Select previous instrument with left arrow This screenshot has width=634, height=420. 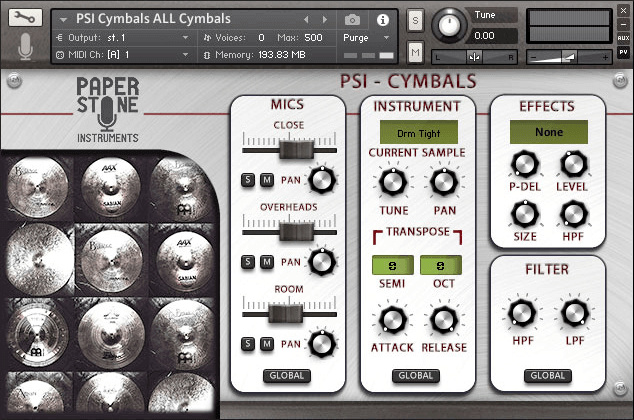point(306,19)
